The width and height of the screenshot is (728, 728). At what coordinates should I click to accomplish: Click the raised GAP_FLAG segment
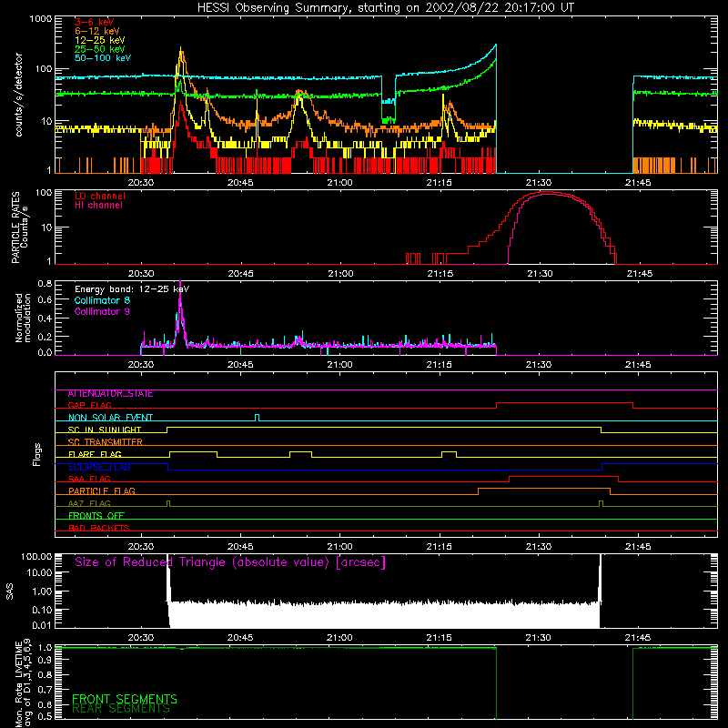pos(564,403)
